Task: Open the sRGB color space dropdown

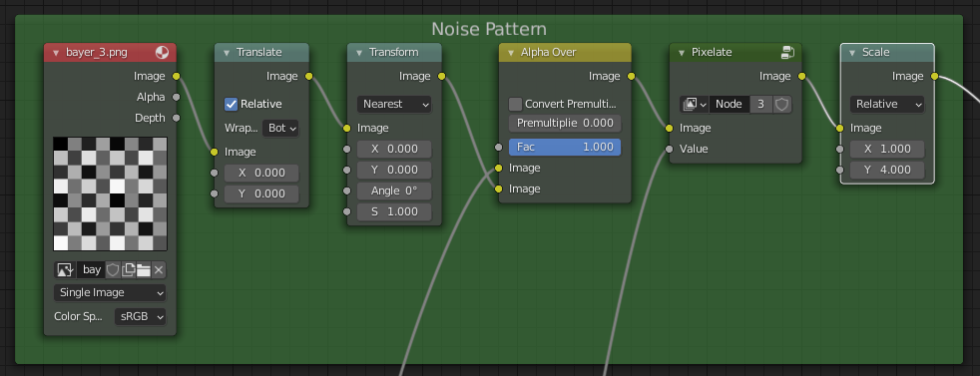Action: pyautogui.click(x=140, y=317)
